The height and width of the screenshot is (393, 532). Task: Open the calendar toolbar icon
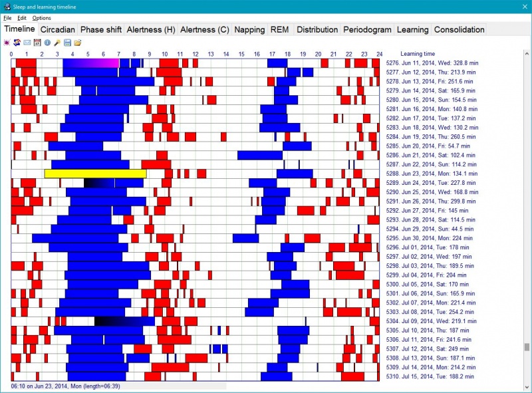click(36, 42)
